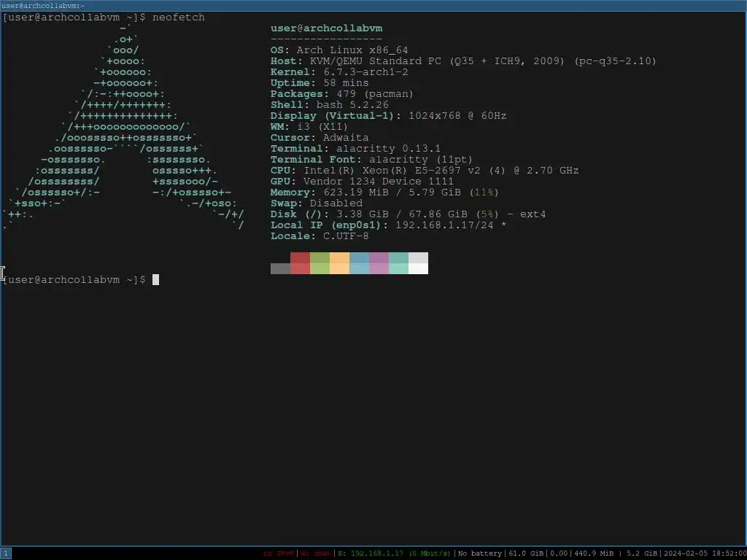Click the 'Swap: Disabled' line

(x=317, y=203)
